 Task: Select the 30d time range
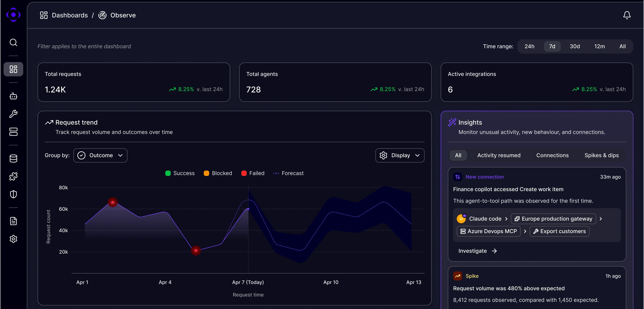(x=575, y=46)
